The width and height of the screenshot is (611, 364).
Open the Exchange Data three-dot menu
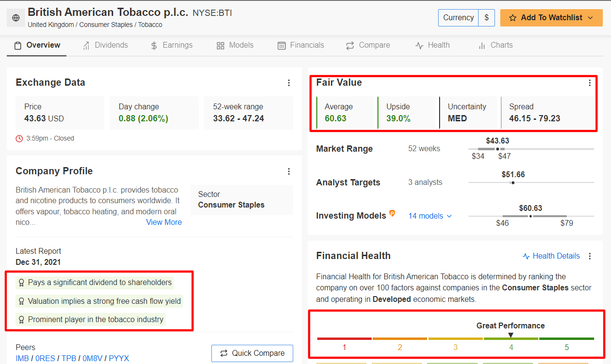pyautogui.click(x=289, y=83)
